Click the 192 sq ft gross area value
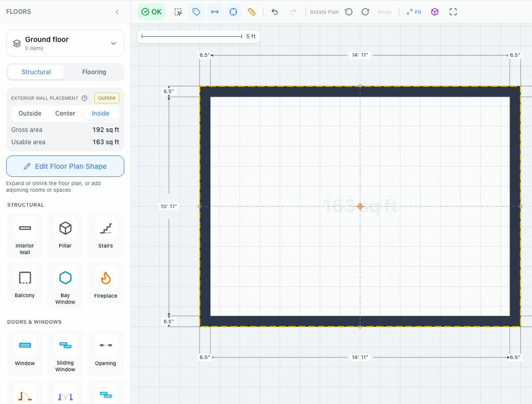Image resolution: width=532 pixels, height=404 pixels. (106, 129)
